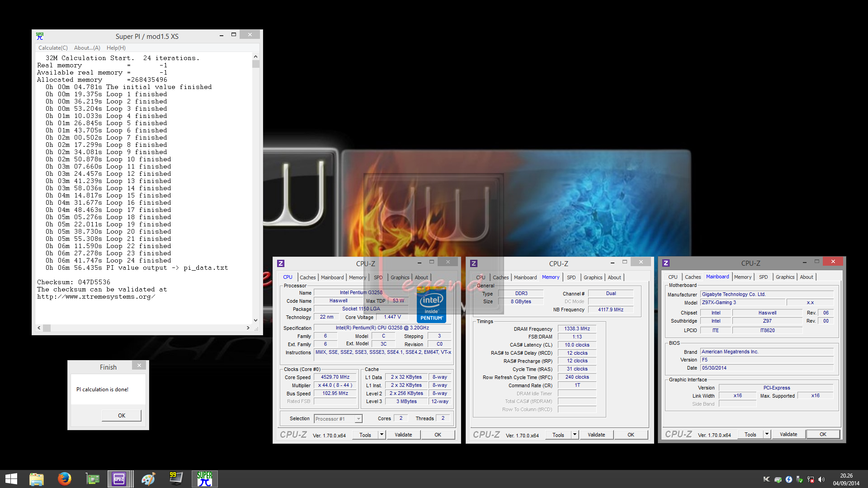868x488 pixels.
Task: Expand the Processor #1 selection dropdown
Action: pos(359,419)
